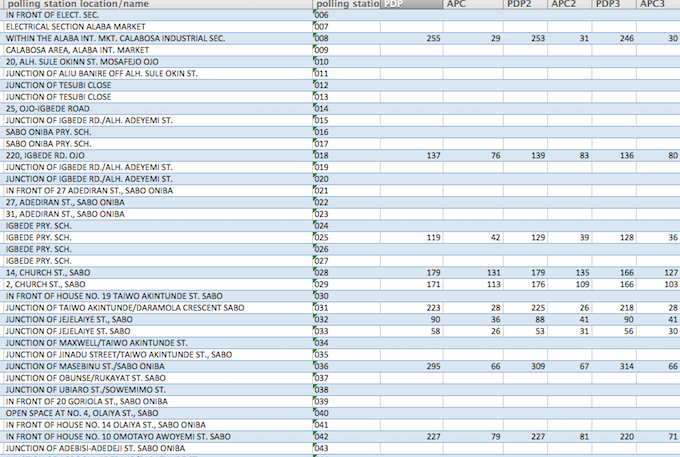Click PDP2 value 88 in row 032

click(525, 319)
